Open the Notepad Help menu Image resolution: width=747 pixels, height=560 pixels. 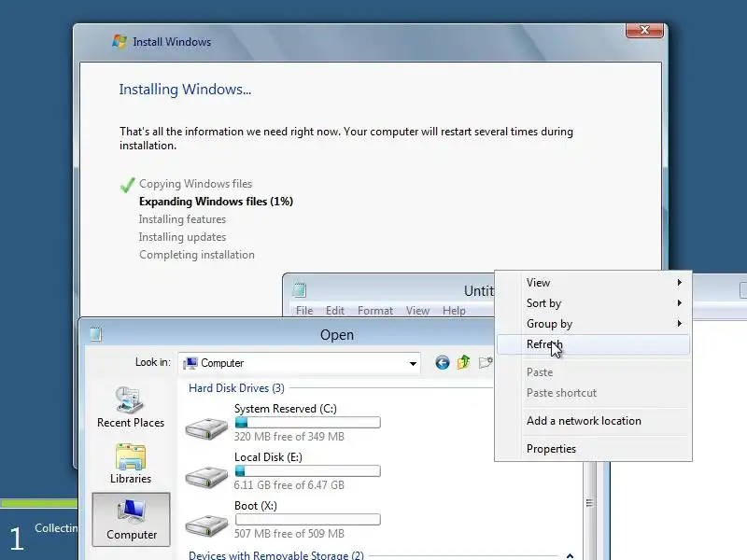tap(454, 311)
